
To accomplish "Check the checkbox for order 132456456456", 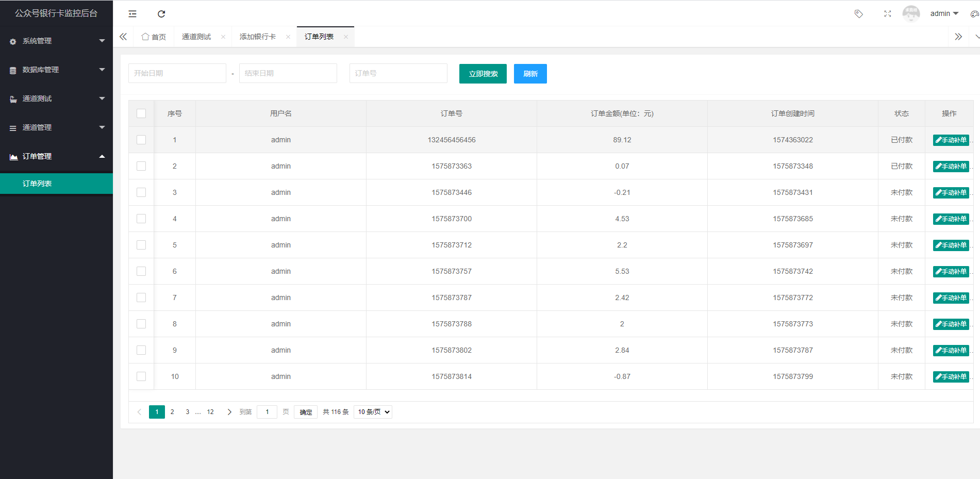I will (x=141, y=140).
